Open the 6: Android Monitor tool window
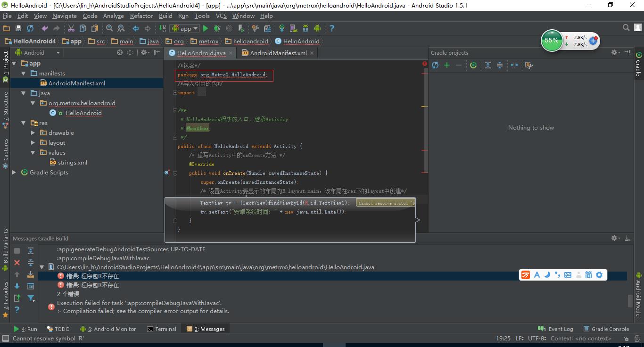 click(x=108, y=329)
